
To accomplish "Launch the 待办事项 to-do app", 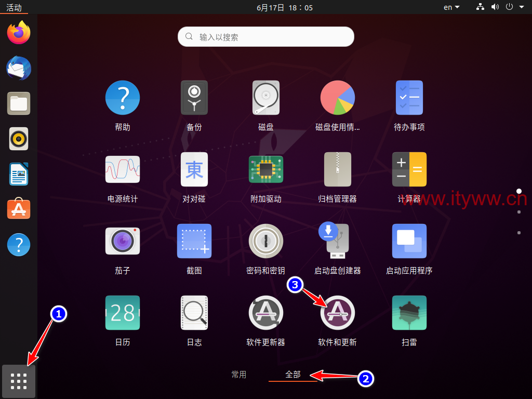I will [409, 98].
